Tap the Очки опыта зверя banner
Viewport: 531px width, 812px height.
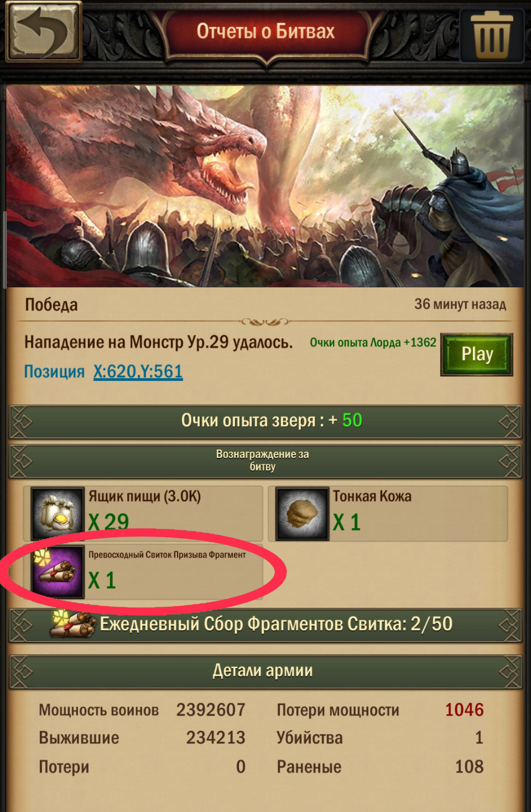click(x=265, y=421)
